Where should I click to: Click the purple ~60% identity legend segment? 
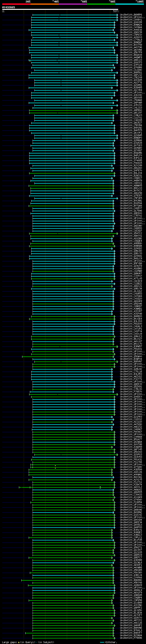coord(73,4)
